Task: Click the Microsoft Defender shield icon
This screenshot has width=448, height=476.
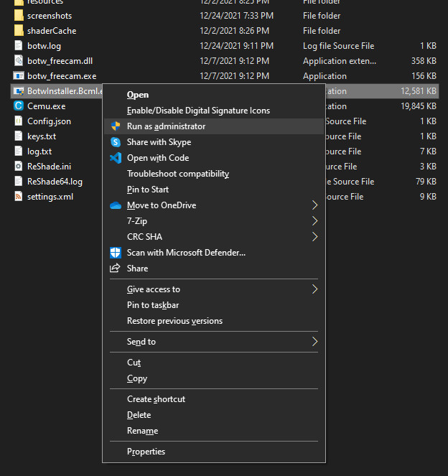Action: (x=115, y=253)
